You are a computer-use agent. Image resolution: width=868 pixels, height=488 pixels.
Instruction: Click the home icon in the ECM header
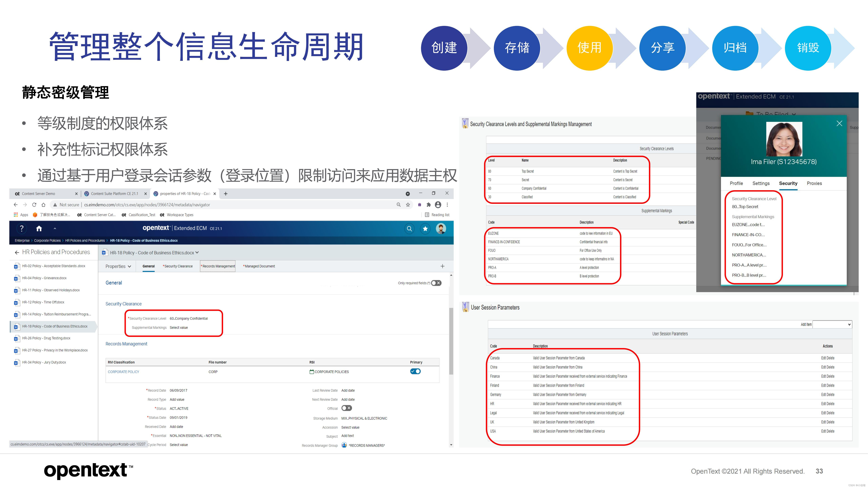pos(39,229)
